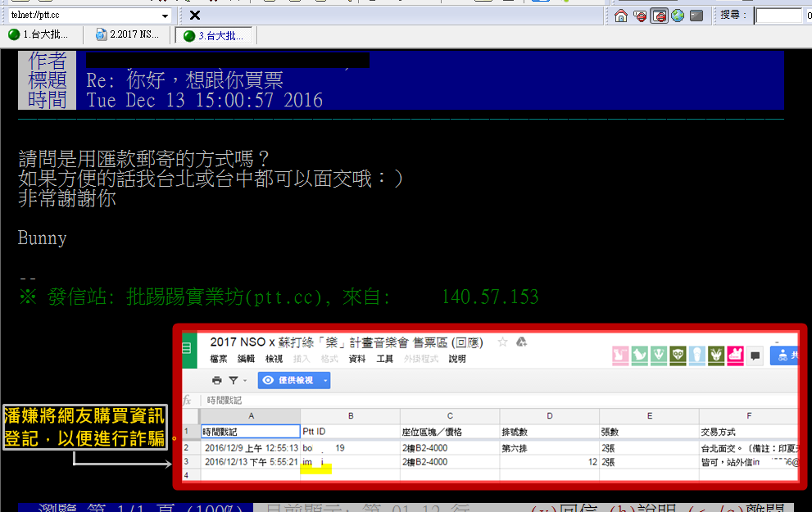Select the active tab 3.台大批...
This screenshot has width=812, height=512.
pyautogui.click(x=213, y=36)
